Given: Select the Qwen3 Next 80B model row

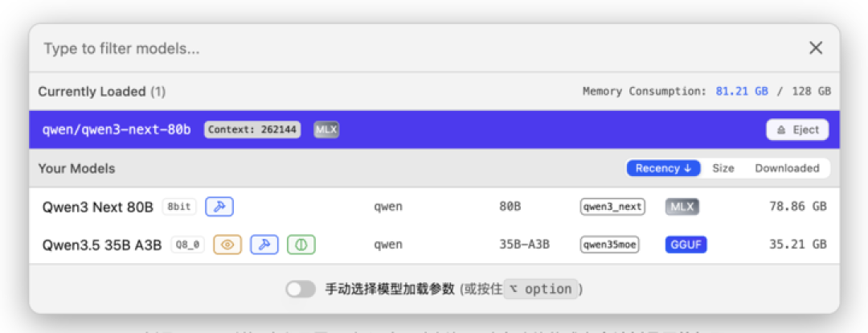Looking at the screenshot, I should (434, 207).
